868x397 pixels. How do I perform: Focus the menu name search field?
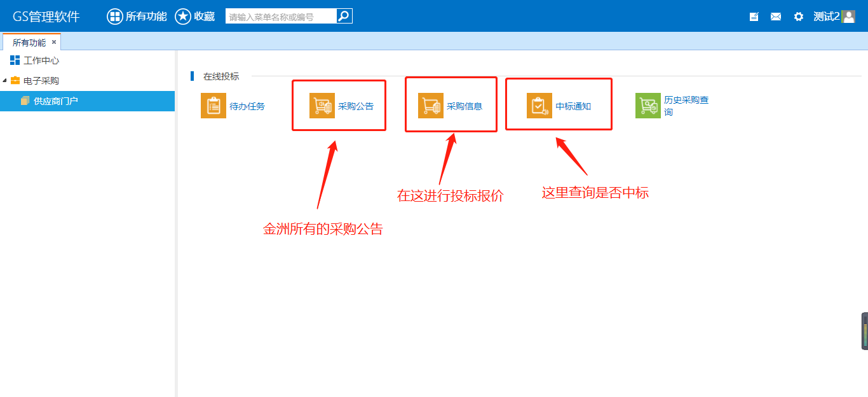click(281, 17)
